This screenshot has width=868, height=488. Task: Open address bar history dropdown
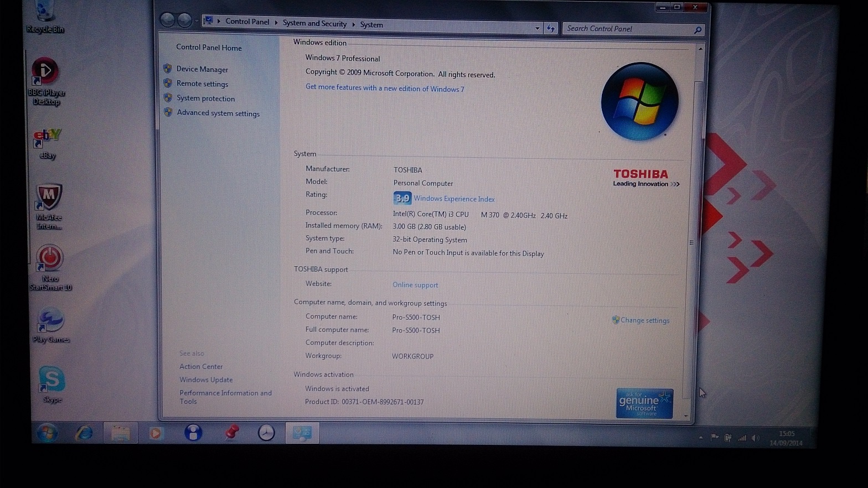pyautogui.click(x=537, y=28)
